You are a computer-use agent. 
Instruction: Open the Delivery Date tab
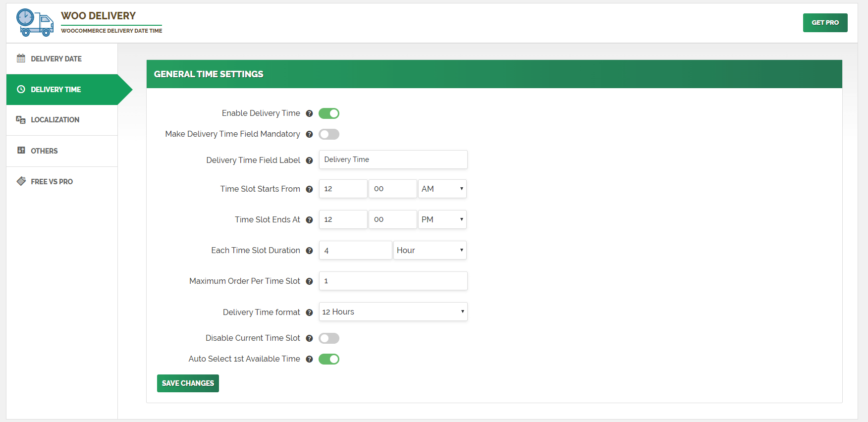tap(62, 58)
